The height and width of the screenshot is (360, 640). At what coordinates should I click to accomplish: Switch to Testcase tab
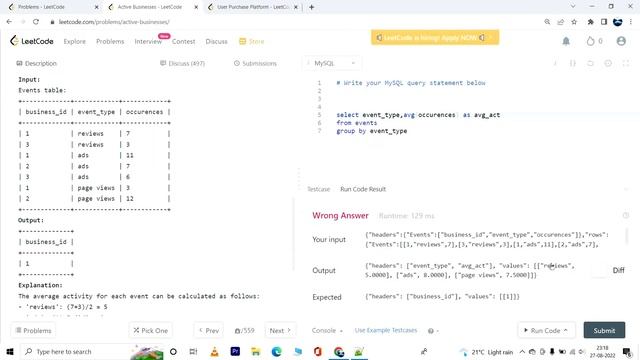[x=318, y=189]
